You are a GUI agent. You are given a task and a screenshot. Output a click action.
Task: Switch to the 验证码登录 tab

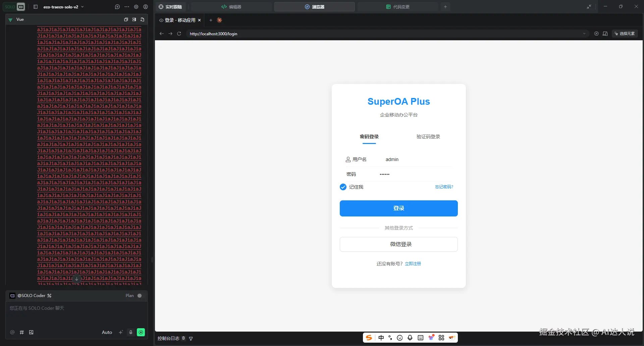pos(428,137)
